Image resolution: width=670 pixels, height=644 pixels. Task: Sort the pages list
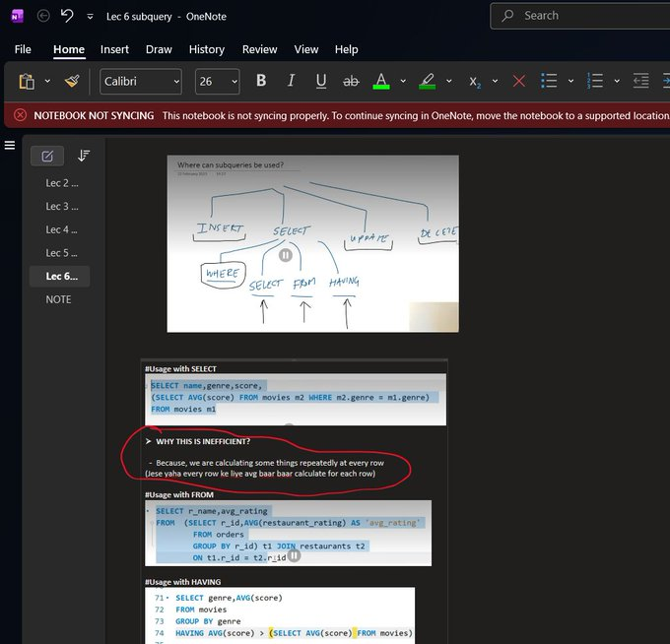click(x=84, y=156)
